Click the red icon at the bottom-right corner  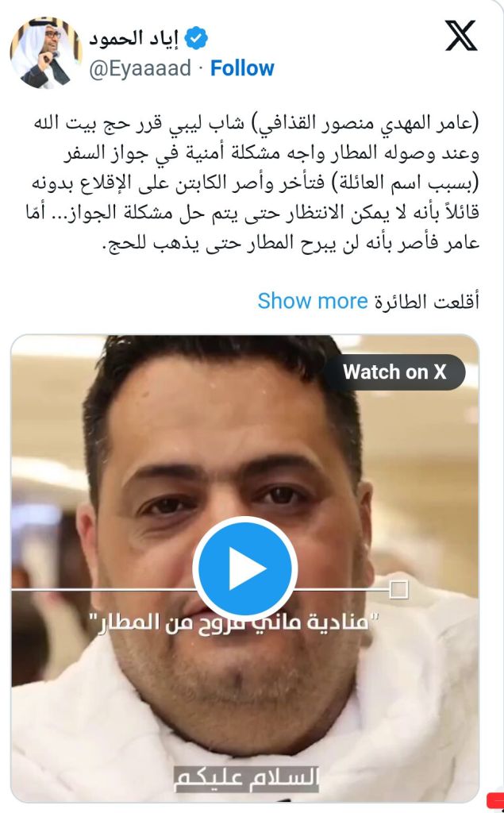click(x=496, y=800)
